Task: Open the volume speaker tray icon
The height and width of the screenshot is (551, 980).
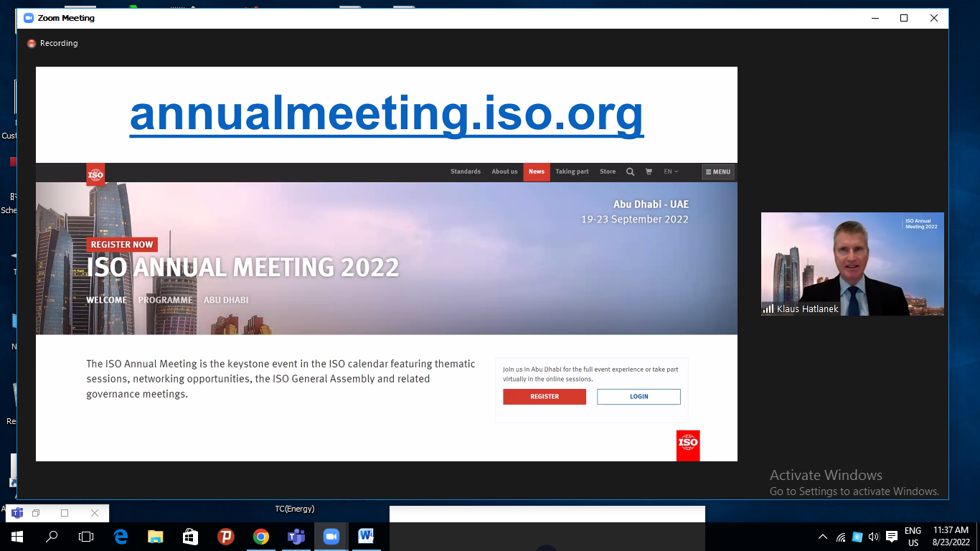Action: tap(874, 537)
